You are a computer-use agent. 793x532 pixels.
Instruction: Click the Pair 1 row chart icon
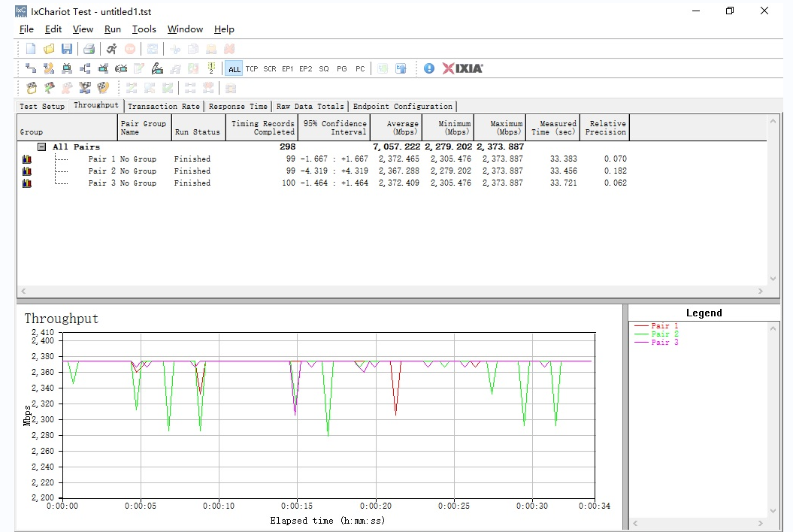coord(27,159)
